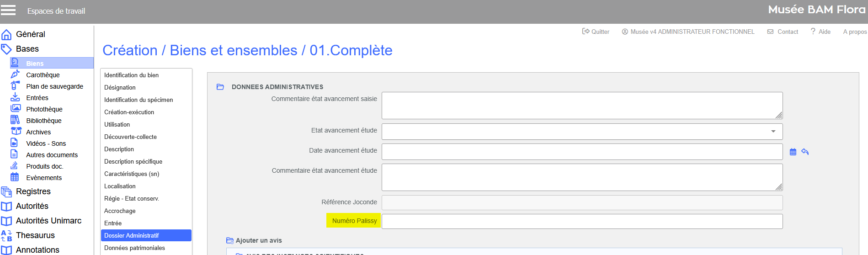Click the calendar icon for Date avancement étude
The height and width of the screenshot is (255, 868).
[x=793, y=152]
